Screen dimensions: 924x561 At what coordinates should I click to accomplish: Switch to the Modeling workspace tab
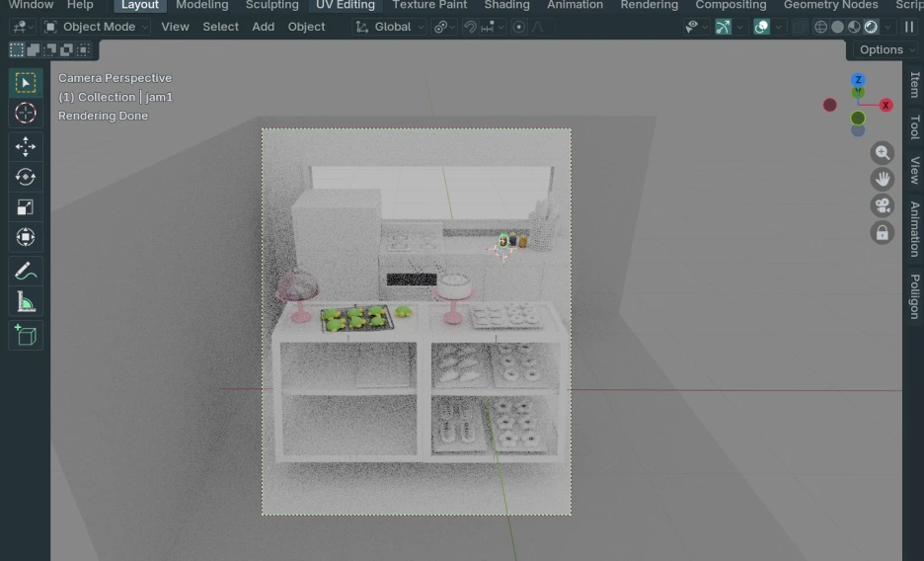click(202, 5)
